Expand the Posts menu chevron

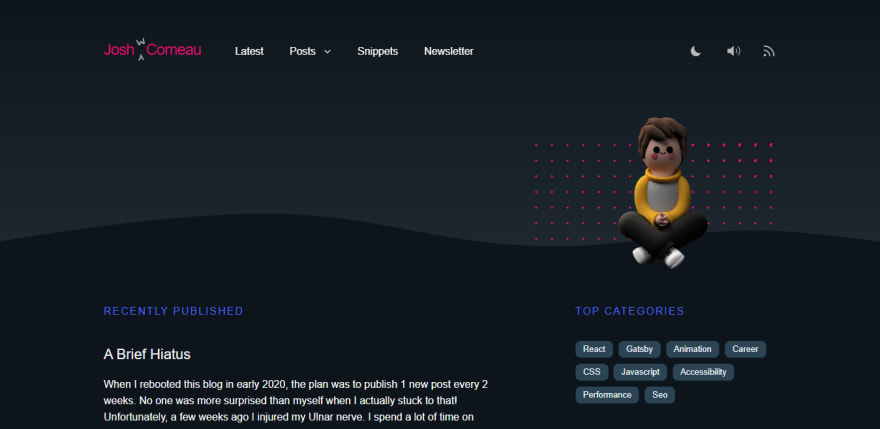327,52
